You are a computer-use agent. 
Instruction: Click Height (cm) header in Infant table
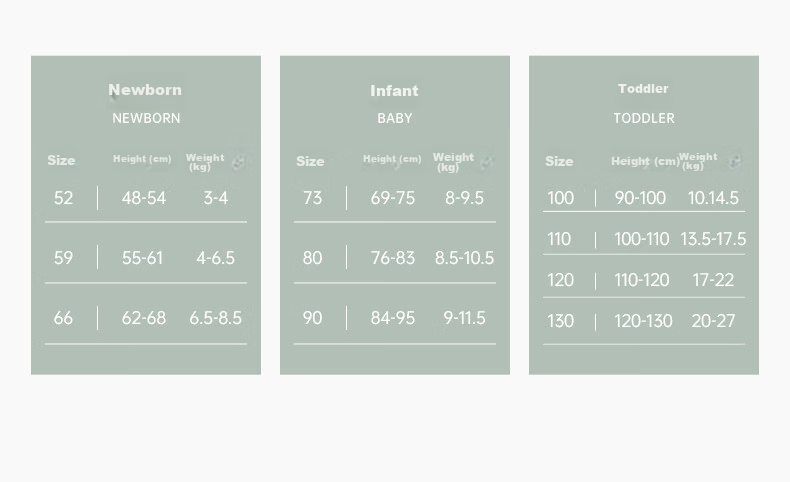(x=392, y=159)
